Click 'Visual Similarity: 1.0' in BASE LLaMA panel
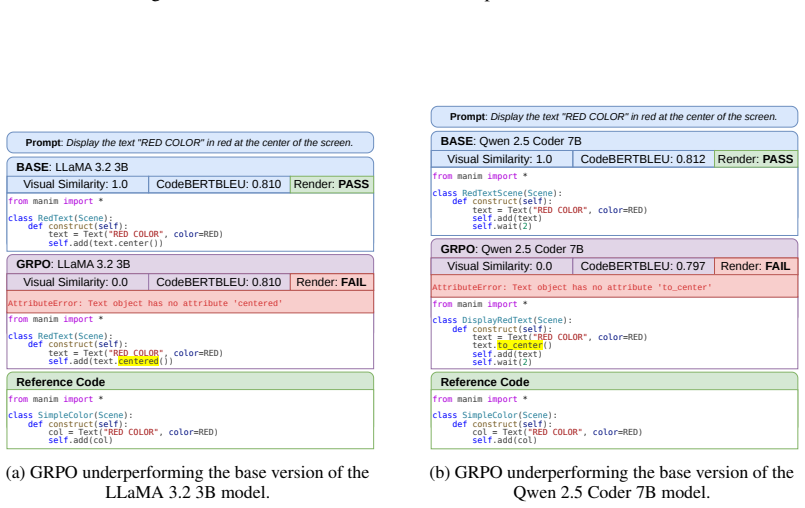The width and height of the screenshot is (805, 508). (78, 184)
